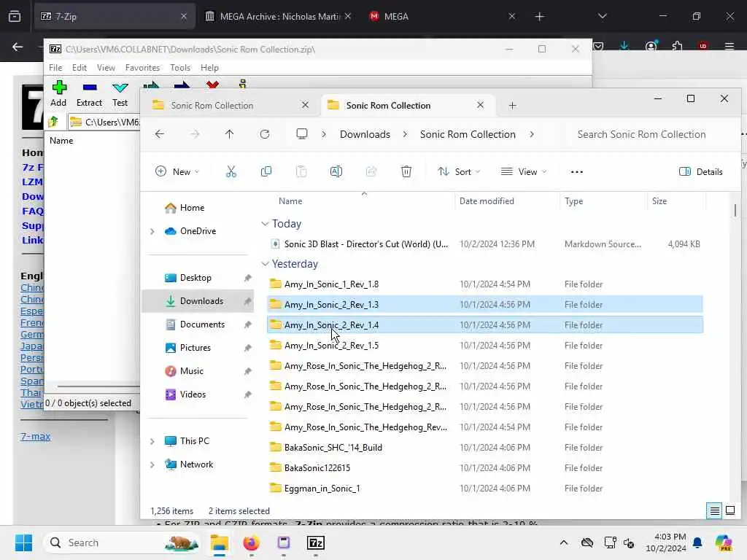The height and width of the screenshot is (560, 747).
Task: List all Firefox tabs dropdown arrow
Action: (602, 16)
